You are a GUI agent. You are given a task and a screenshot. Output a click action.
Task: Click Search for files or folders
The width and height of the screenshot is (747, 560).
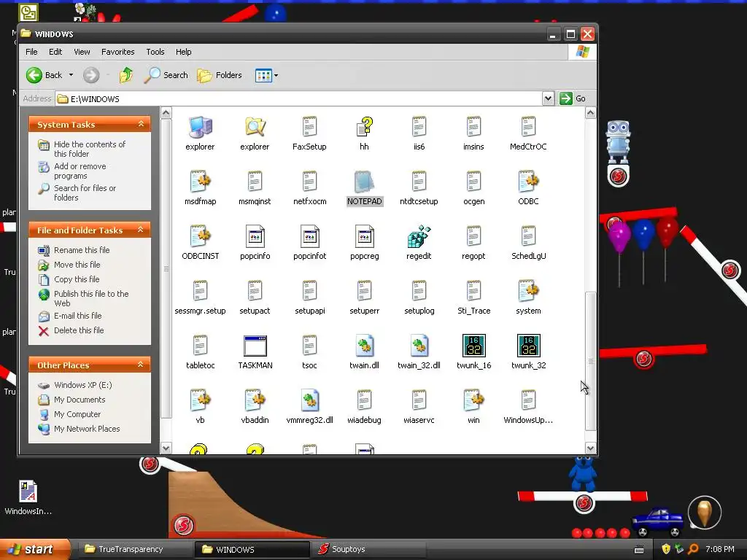click(x=85, y=192)
